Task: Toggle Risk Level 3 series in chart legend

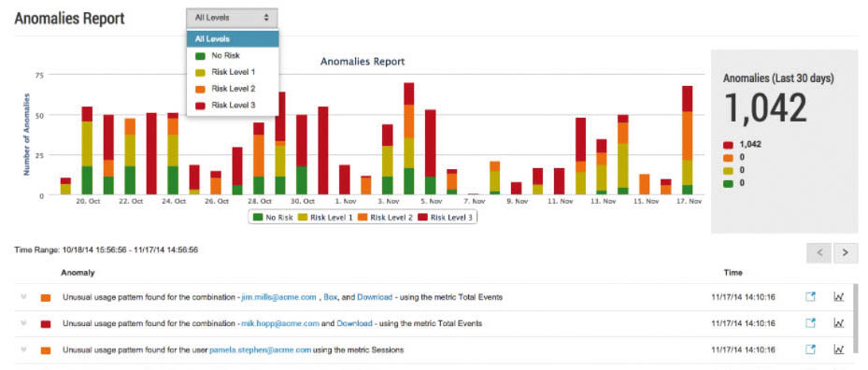Action: tap(446, 218)
